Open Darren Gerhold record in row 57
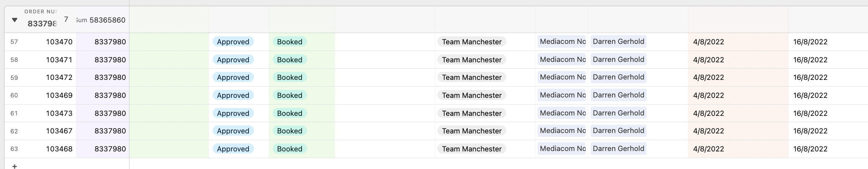Image resolution: width=868 pixels, height=169 pixels. [618, 41]
